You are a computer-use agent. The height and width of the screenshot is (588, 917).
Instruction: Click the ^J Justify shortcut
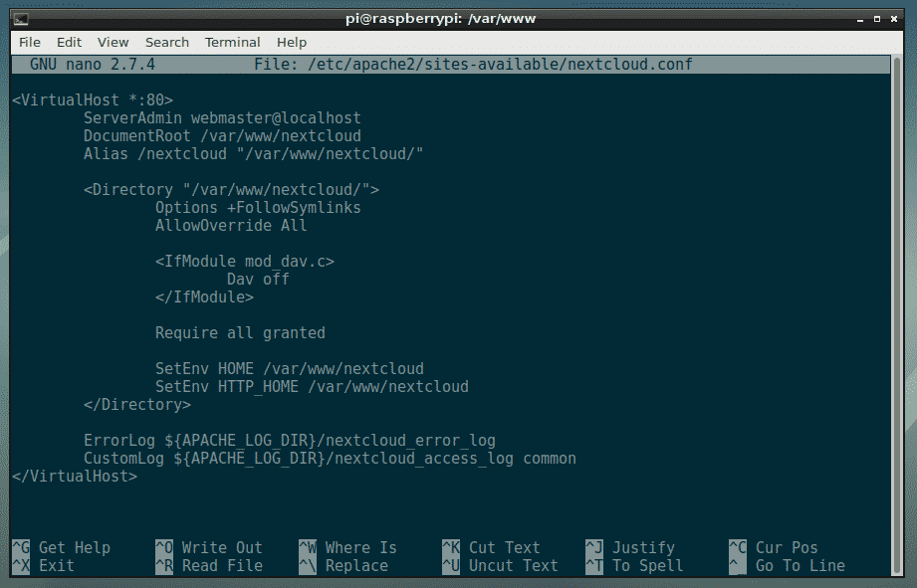630,547
